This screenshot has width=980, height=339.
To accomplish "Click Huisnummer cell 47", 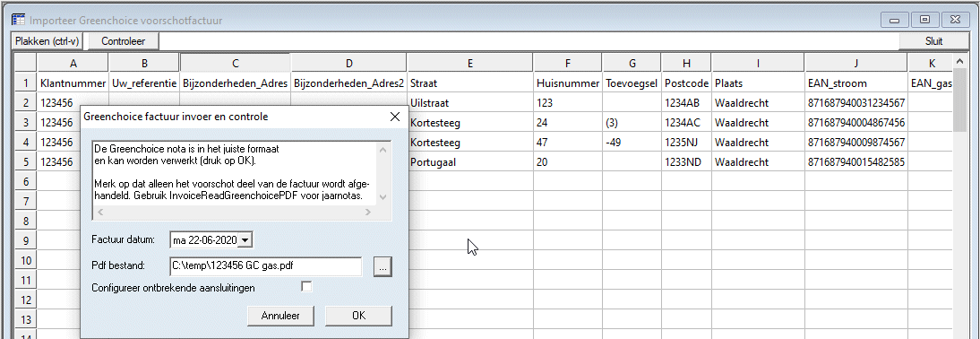I will [x=568, y=143].
